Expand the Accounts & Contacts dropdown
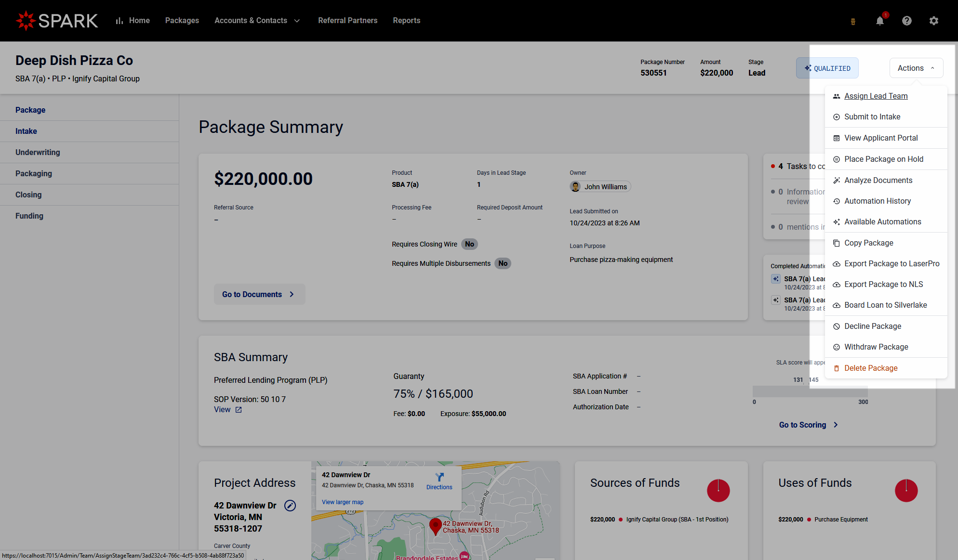The image size is (958, 560). [x=257, y=21]
